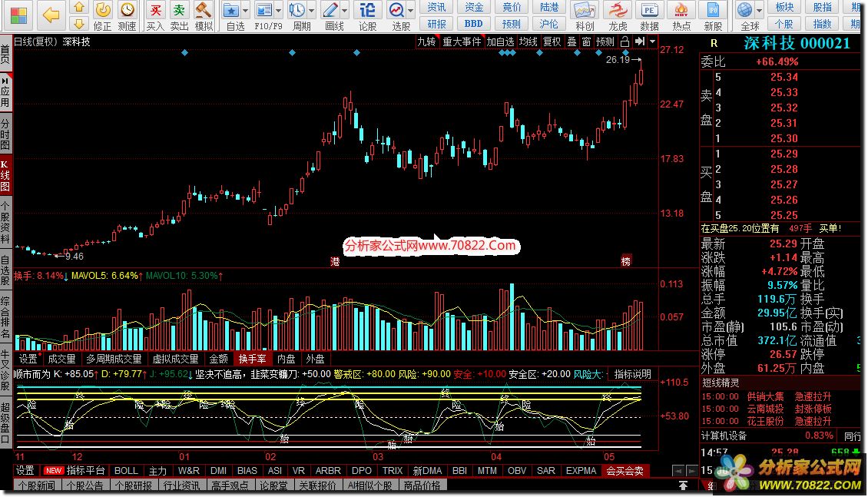This screenshot has height=497, width=868.
Task: Open the 科创 chart icon
Action: [x=584, y=10]
